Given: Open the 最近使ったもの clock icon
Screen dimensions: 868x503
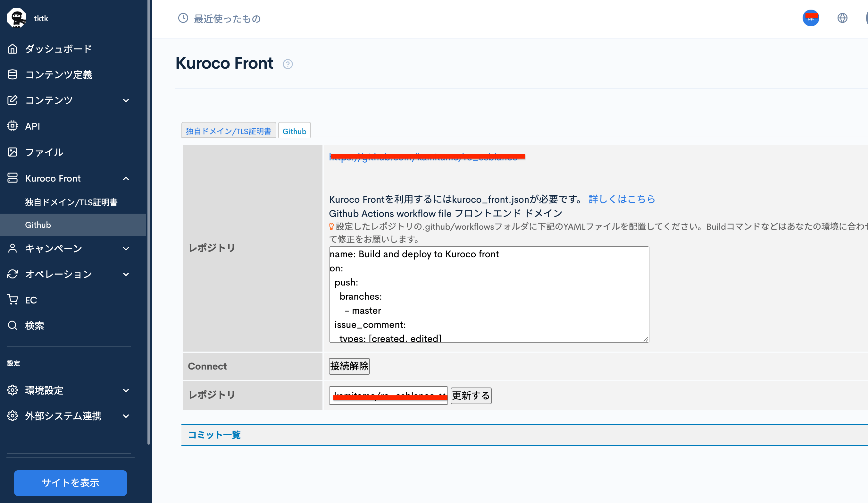Looking at the screenshot, I should tap(183, 18).
